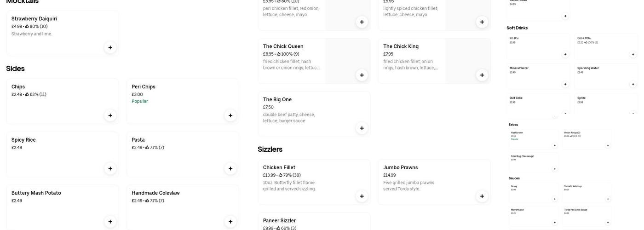Add Pasta side to order
644x230 pixels.
pos(230,169)
